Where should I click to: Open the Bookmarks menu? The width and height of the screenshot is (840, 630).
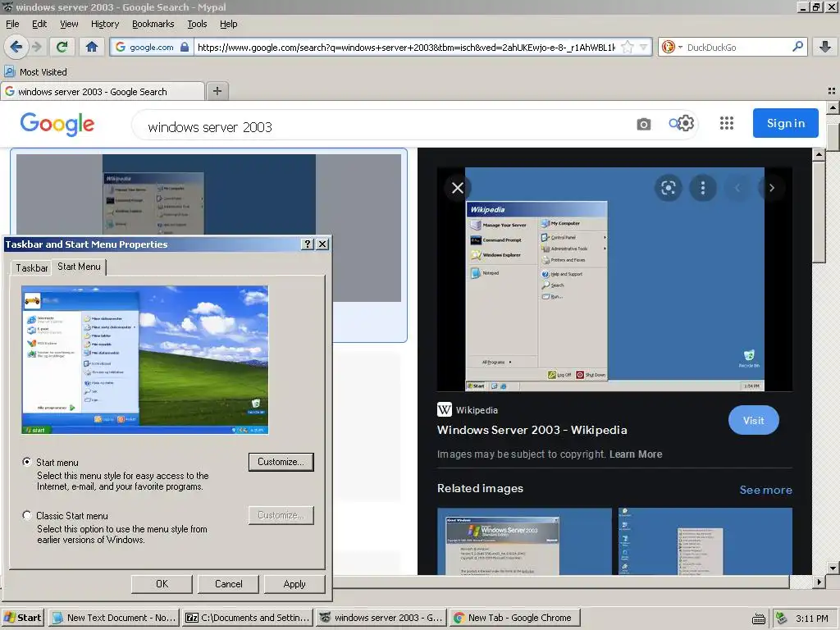(153, 24)
